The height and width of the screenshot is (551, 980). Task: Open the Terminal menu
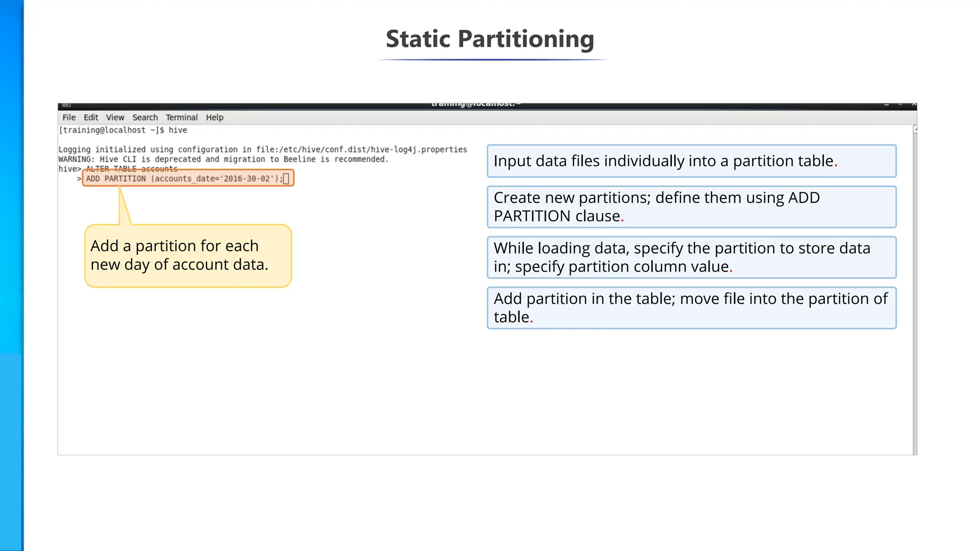[x=181, y=118]
